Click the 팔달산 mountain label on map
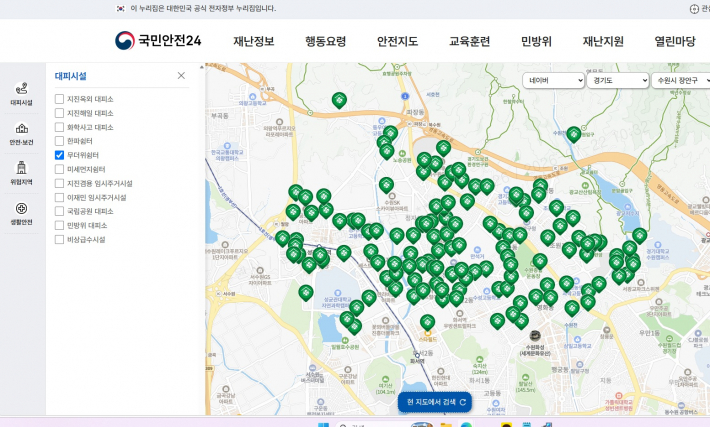The width and height of the screenshot is (710, 427). pyautogui.click(x=525, y=387)
